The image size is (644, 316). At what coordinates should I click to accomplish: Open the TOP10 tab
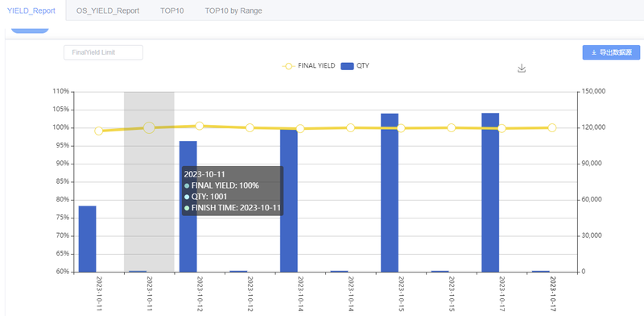pyautogui.click(x=172, y=10)
